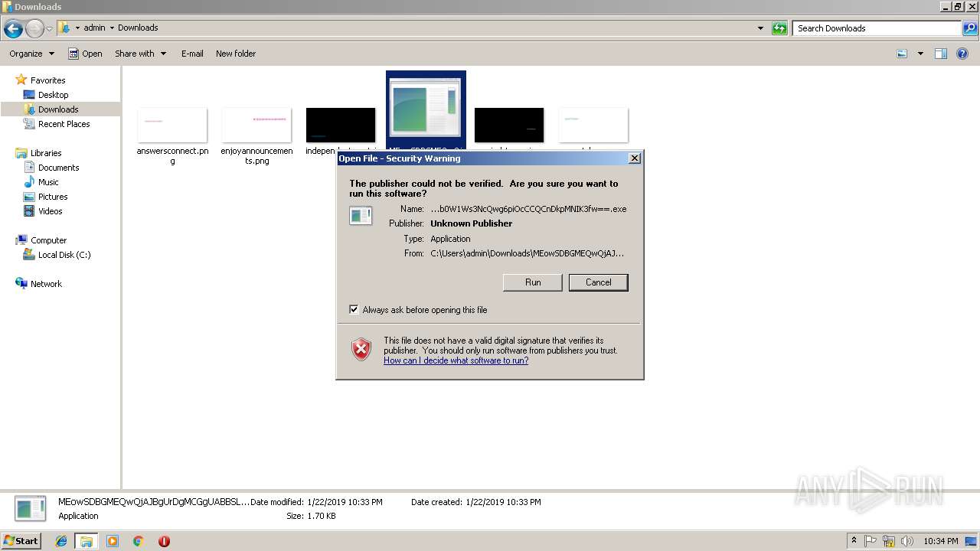The height and width of the screenshot is (551, 980).
Task: Click the application file icon in dialog
Action: (361, 217)
